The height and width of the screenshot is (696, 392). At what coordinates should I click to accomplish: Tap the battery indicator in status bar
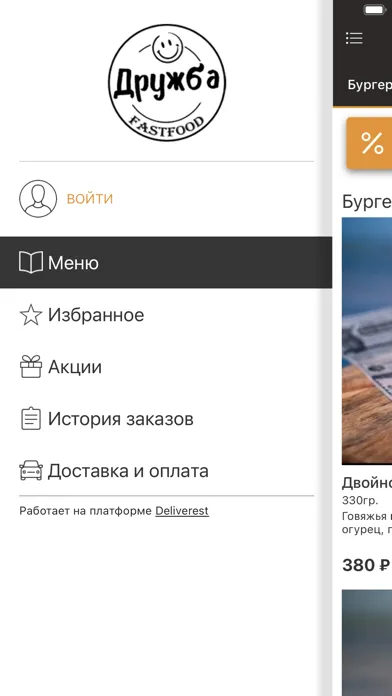pos(375,10)
